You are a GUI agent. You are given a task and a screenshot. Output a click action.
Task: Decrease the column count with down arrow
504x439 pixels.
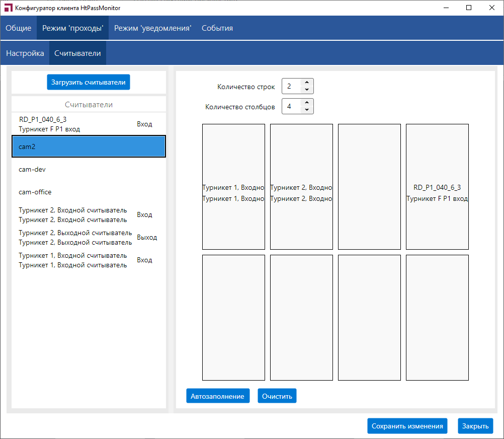click(x=307, y=110)
